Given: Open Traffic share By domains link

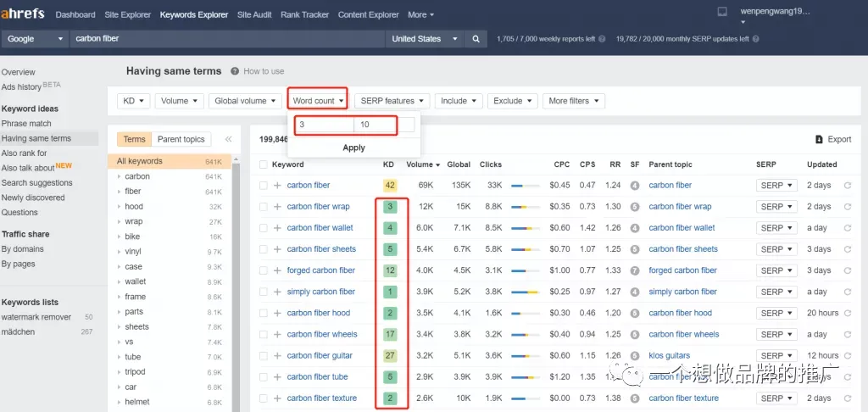Looking at the screenshot, I should [x=22, y=249].
